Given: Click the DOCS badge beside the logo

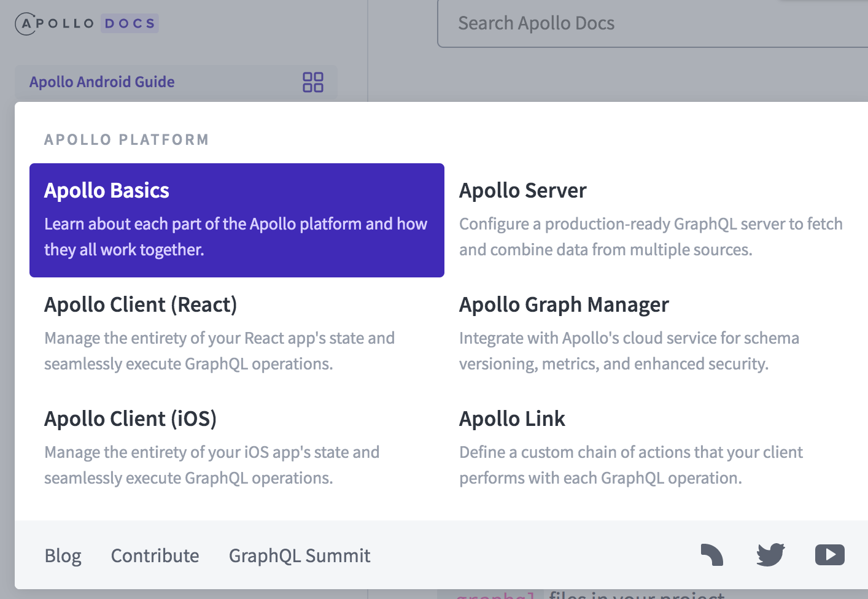Looking at the screenshot, I should coord(130,24).
